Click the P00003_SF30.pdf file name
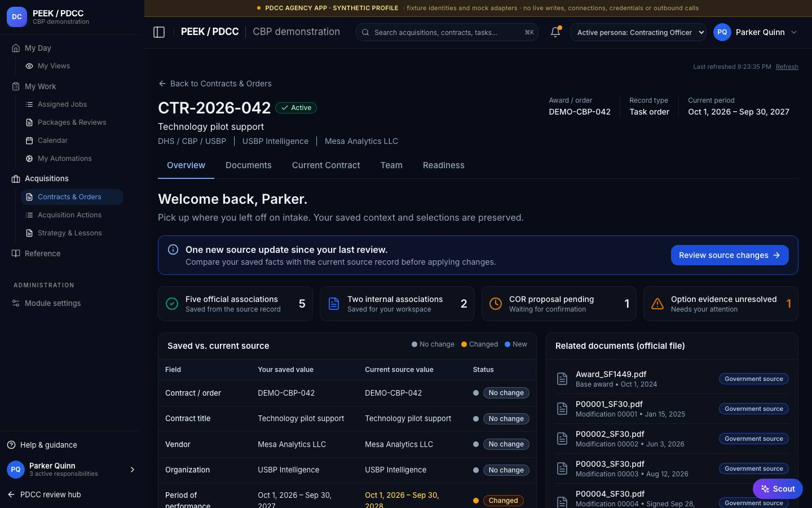The height and width of the screenshot is (508, 812). (610, 464)
